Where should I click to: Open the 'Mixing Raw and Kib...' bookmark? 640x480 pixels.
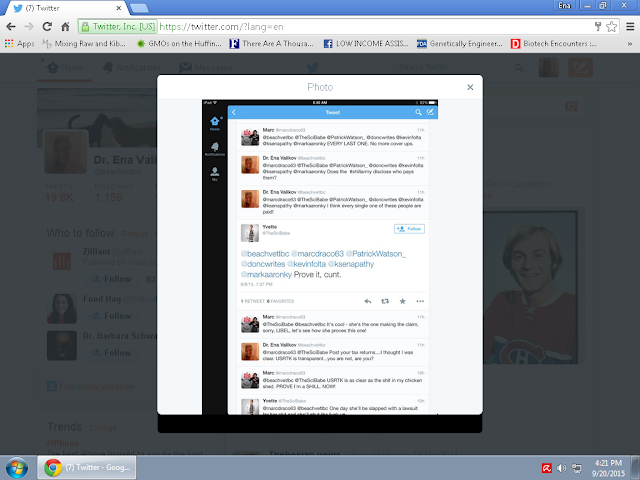(84, 44)
